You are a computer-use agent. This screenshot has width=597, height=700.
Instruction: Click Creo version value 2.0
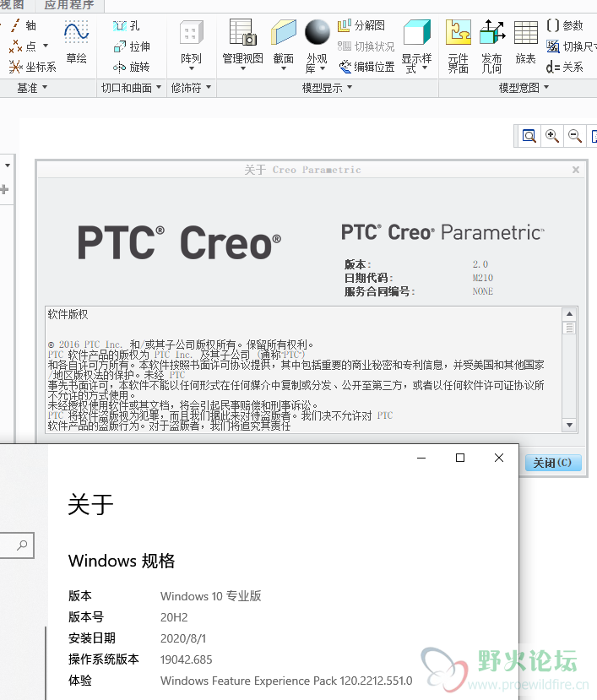(480, 264)
